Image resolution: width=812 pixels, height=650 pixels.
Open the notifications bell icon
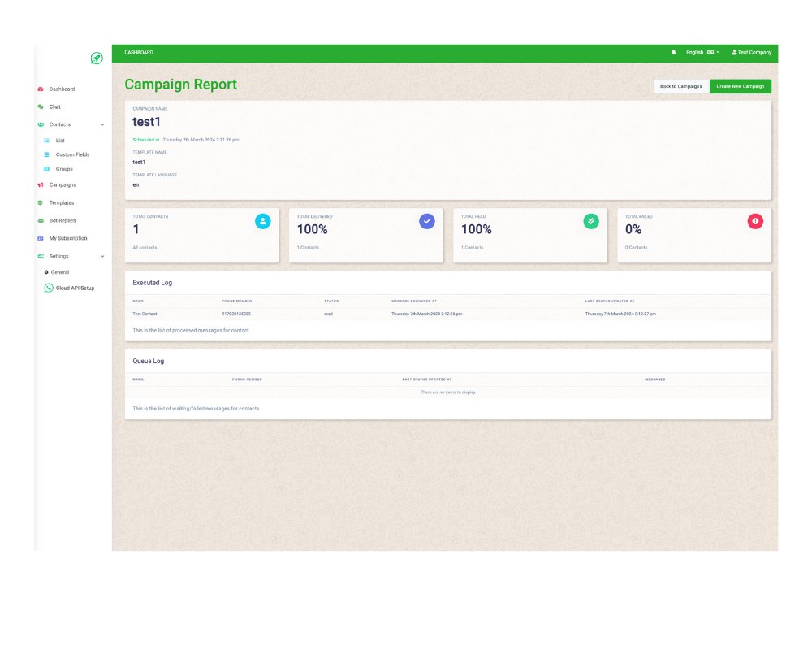(673, 53)
